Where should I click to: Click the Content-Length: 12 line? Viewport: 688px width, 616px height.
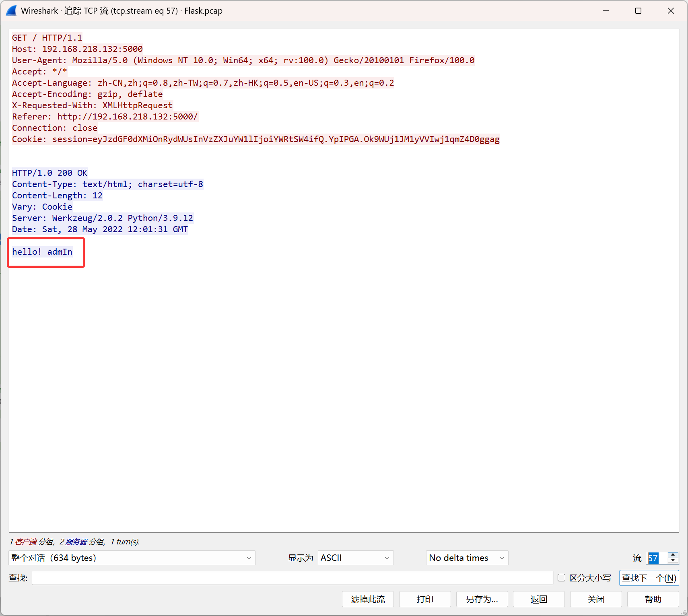coord(57,196)
